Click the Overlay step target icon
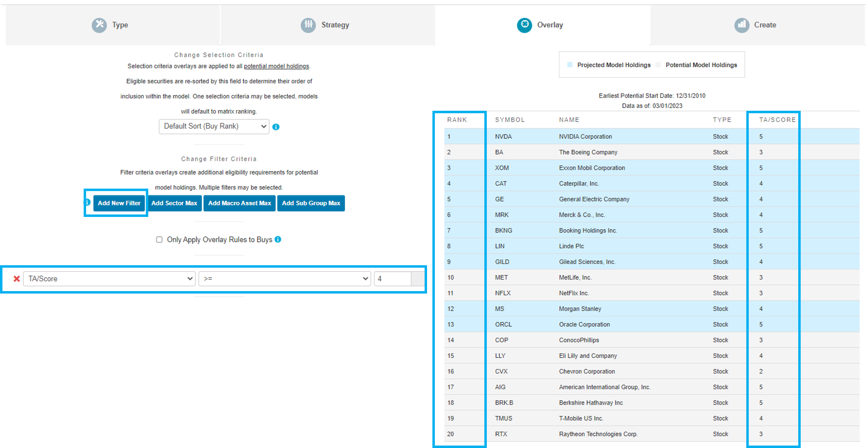The image size is (868, 448). pos(524,25)
